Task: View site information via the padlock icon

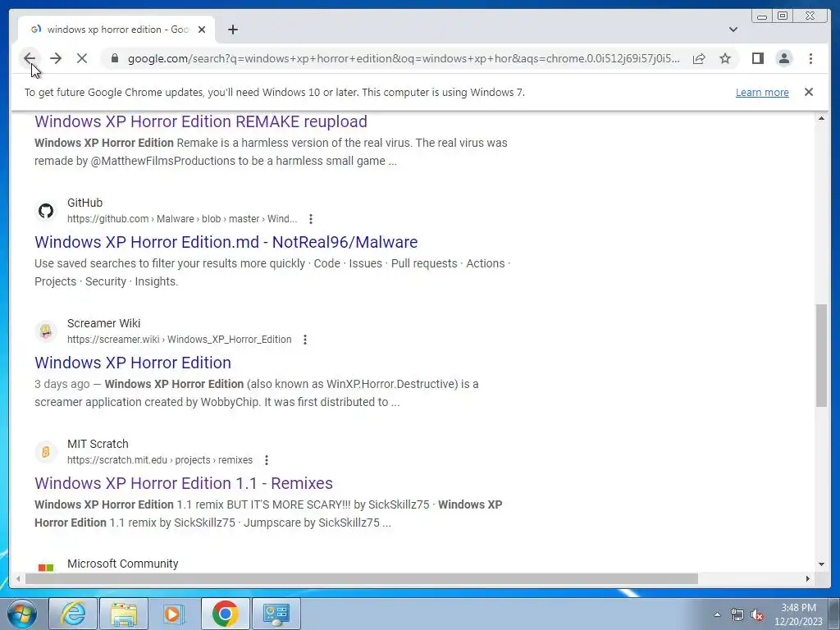Action: click(x=114, y=58)
